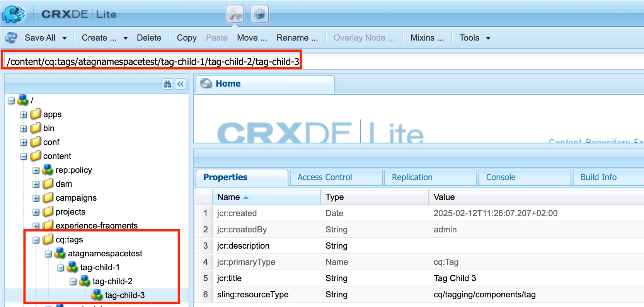Screen dimensions: 644x307
Task: Click the Mixins ... toolbar button
Action: click(427, 38)
